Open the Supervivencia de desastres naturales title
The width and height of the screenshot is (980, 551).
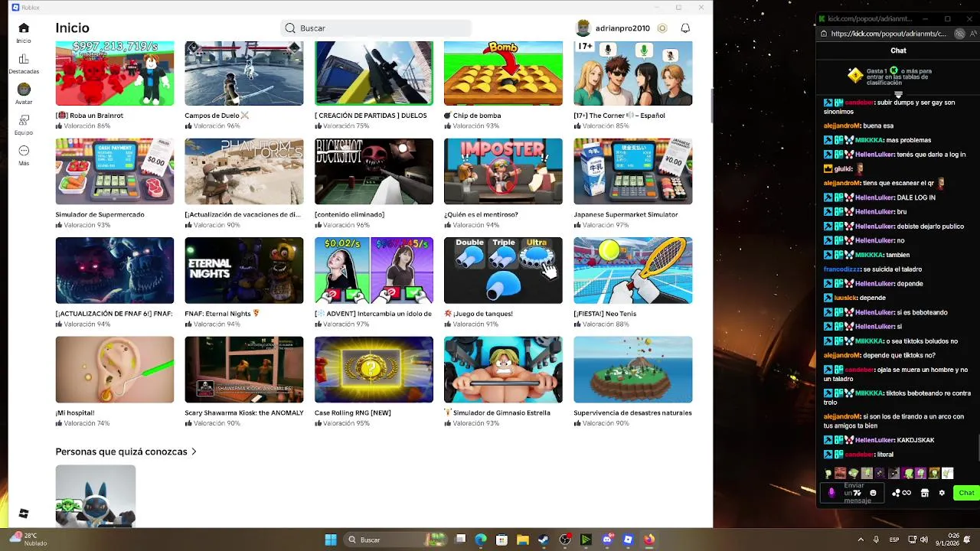click(632, 412)
